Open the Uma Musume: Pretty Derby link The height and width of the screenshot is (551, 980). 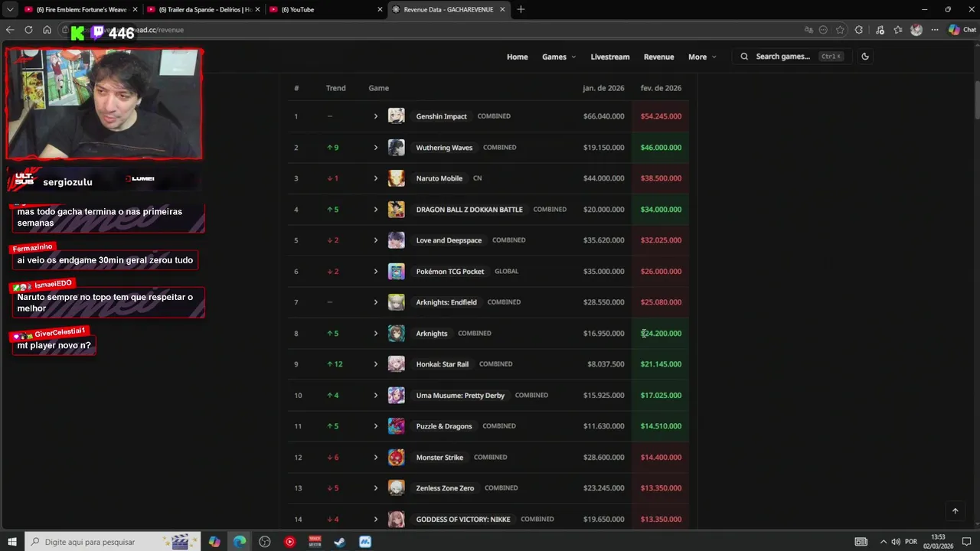tap(460, 396)
